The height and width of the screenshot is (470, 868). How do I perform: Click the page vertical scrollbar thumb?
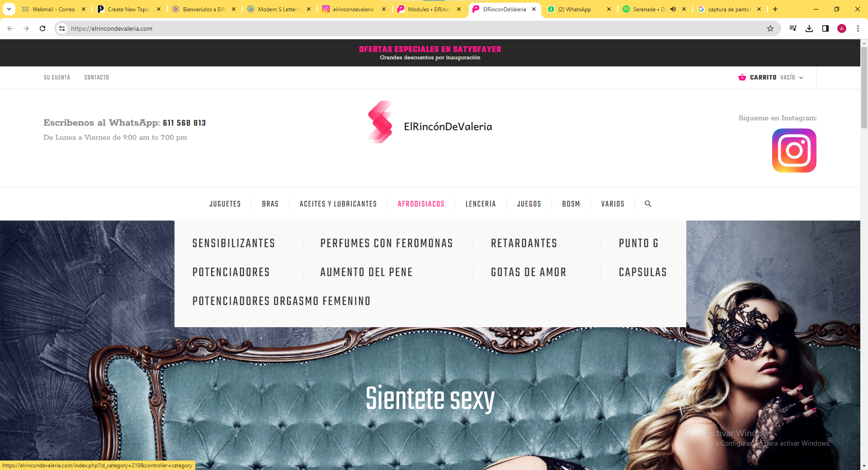pos(864,87)
